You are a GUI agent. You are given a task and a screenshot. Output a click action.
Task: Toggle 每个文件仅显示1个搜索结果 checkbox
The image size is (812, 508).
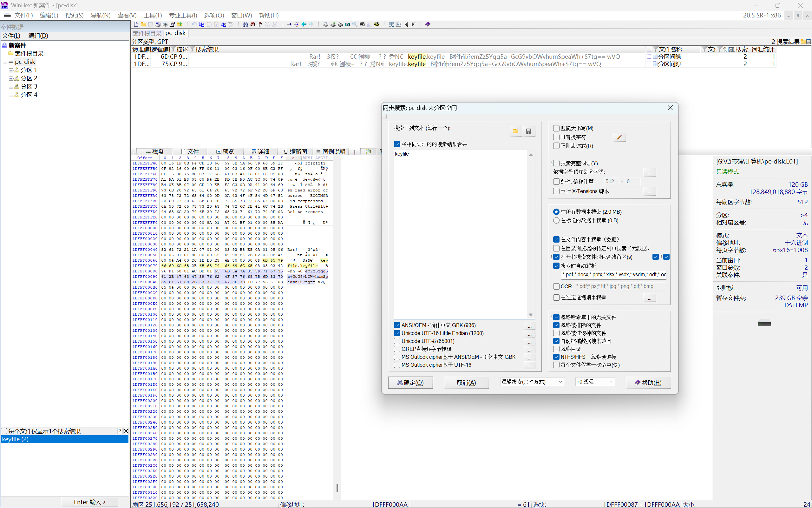tap(4, 431)
